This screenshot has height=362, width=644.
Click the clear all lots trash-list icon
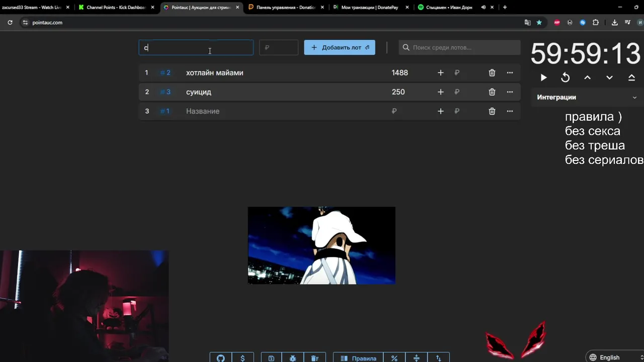pyautogui.click(x=315, y=358)
